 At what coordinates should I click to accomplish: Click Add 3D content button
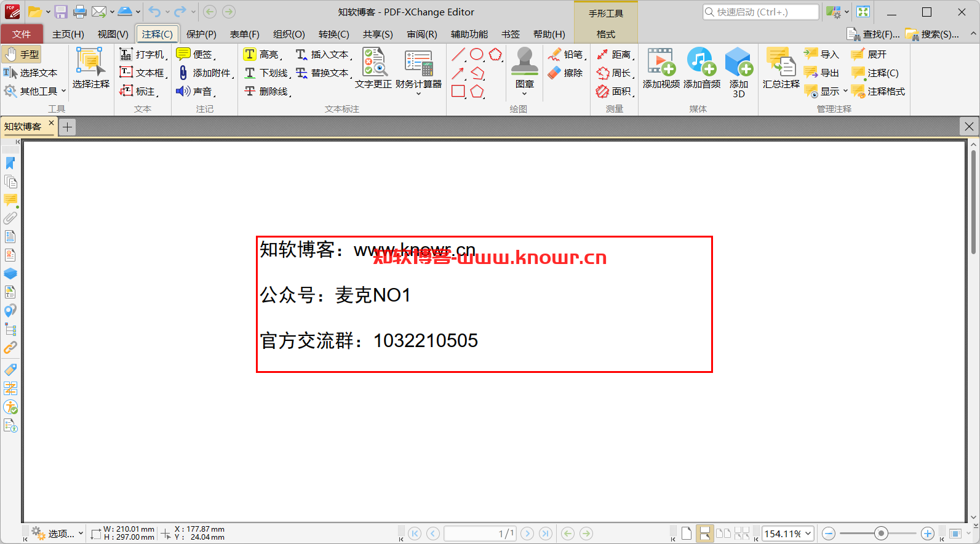(739, 72)
